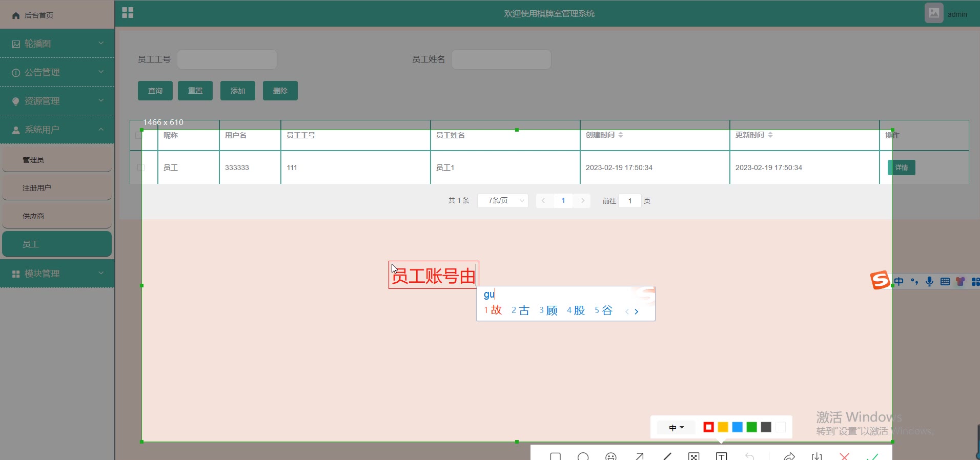Image resolution: width=980 pixels, height=460 pixels.
Task: Open the 供应商 sidebar menu item
Action: pyautogui.click(x=57, y=216)
